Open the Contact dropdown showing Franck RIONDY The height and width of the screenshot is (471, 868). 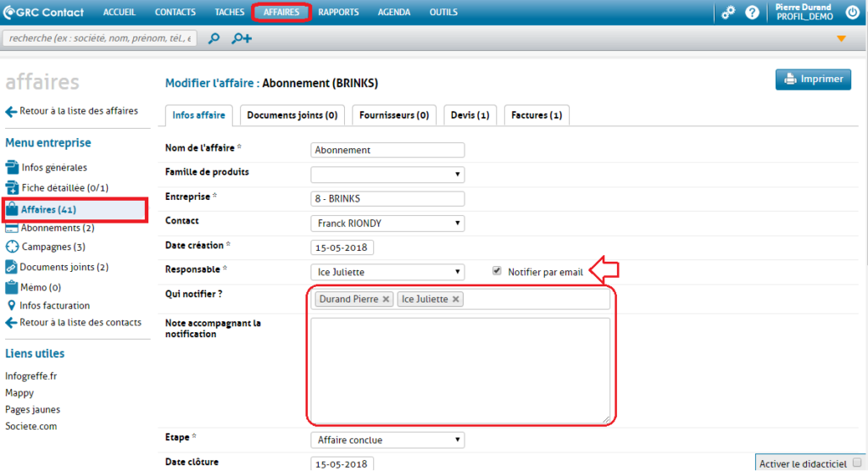pos(387,224)
